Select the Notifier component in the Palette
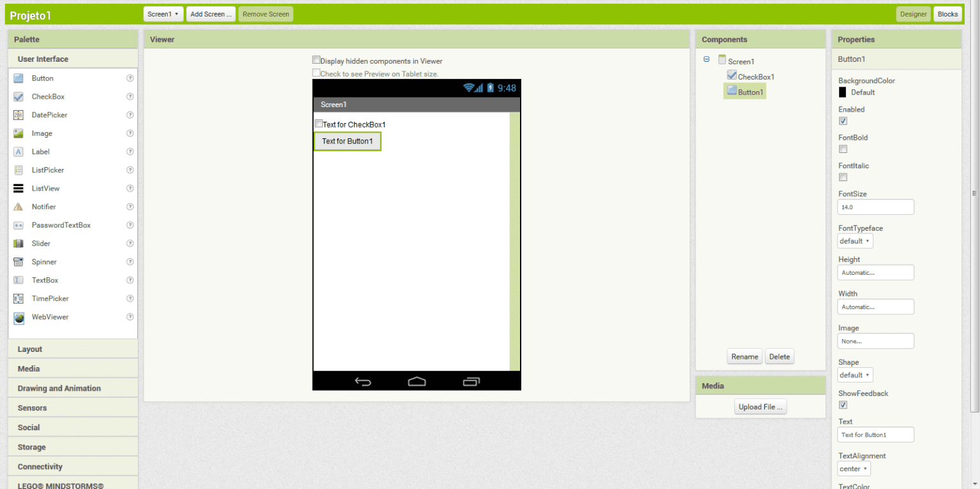This screenshot has width=980, height=489. (43, 207)
